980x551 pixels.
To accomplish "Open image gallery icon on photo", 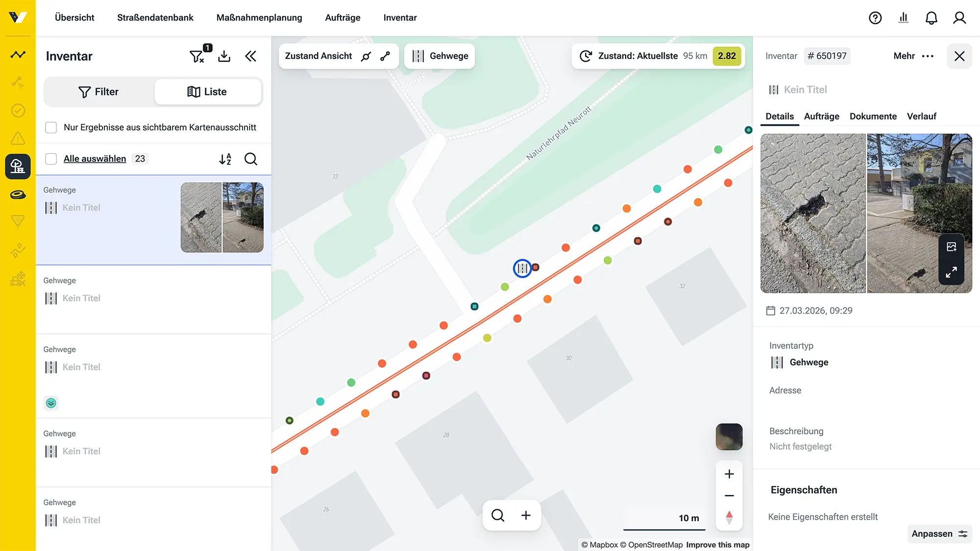I will pos(951,246).
